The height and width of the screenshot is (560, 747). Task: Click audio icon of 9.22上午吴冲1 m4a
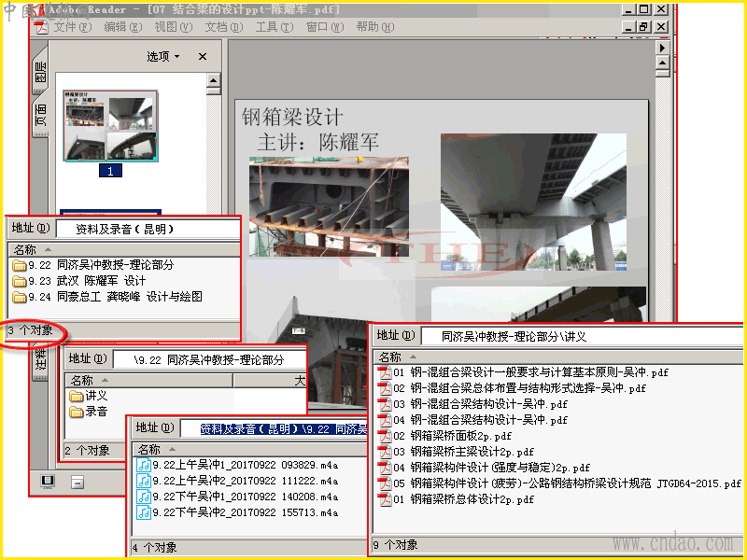[144, 465]
